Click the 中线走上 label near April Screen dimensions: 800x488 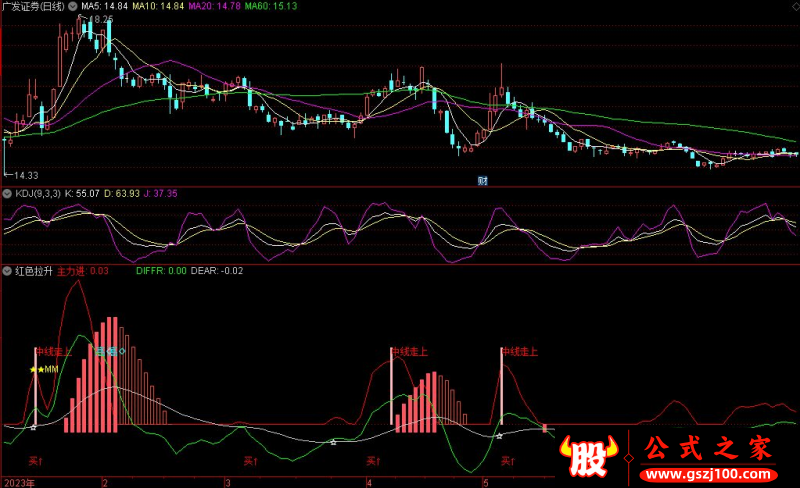click(x=410, y=352)
